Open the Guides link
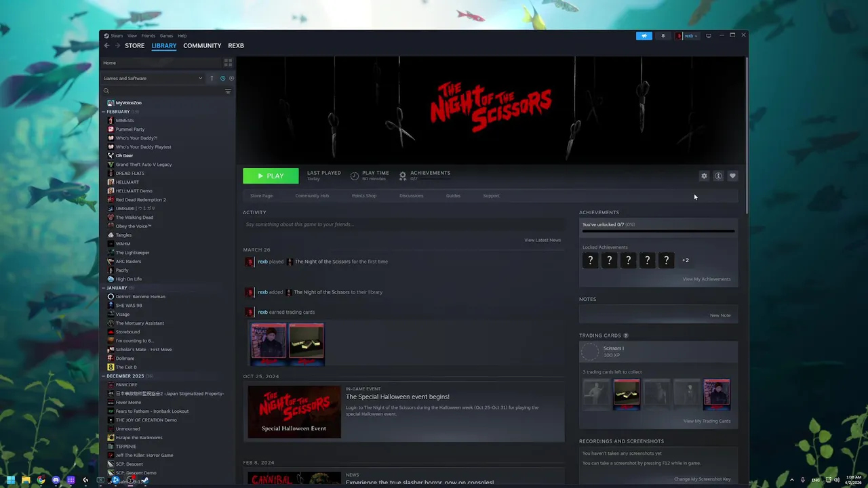Viewport: 868px width, 488px height. 453,196
